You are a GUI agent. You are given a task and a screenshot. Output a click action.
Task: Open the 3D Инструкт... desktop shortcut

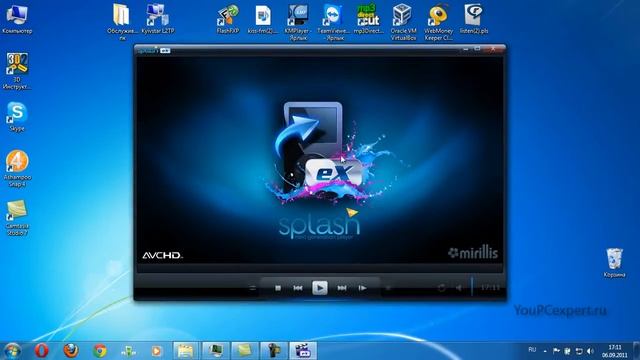pyautogui.click(x=17, y=71)
